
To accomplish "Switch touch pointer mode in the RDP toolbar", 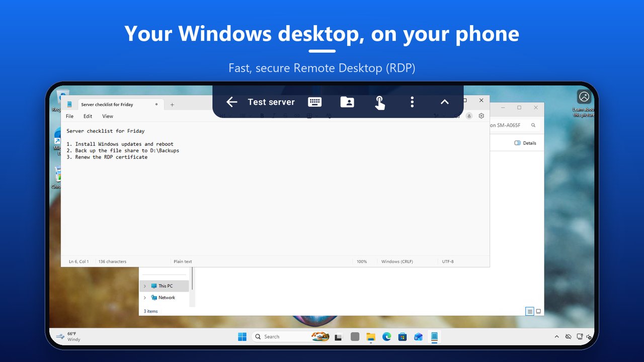I will [380, 103].
